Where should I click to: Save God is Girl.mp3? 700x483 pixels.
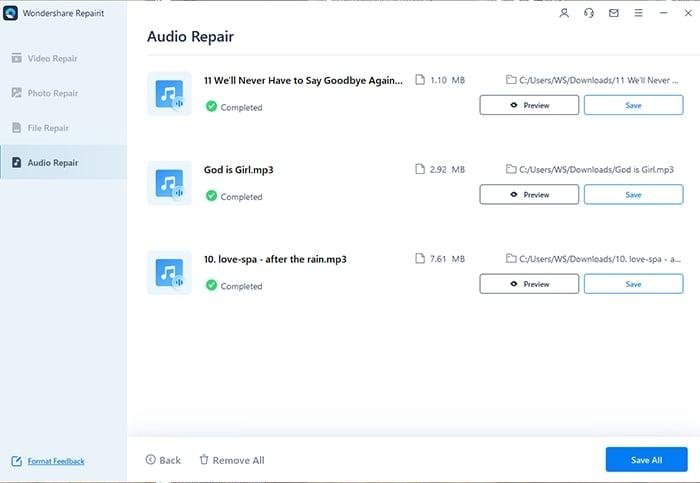tap(633, 195)
